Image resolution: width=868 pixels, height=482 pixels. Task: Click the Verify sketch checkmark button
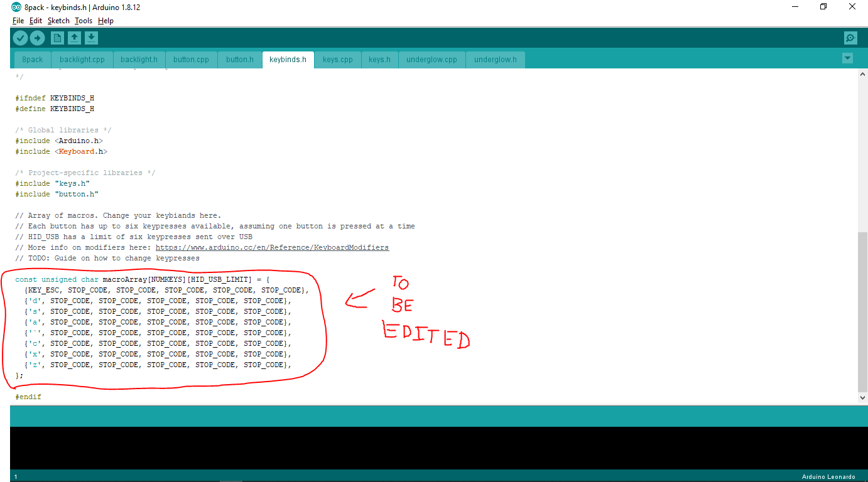click(20, 38)
